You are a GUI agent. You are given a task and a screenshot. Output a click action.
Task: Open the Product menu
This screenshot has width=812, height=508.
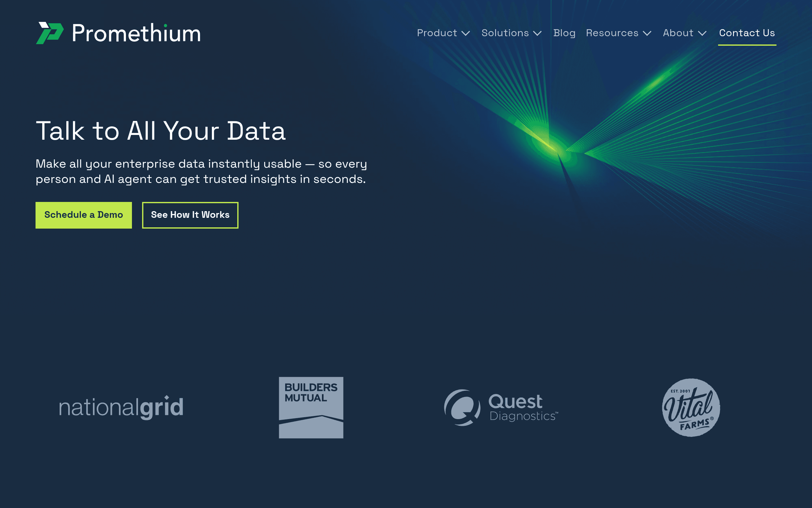(x=437, y=33)
